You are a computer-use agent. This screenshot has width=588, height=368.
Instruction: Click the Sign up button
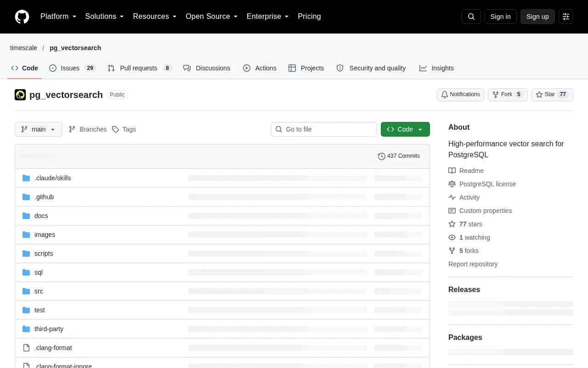[537, 17]
